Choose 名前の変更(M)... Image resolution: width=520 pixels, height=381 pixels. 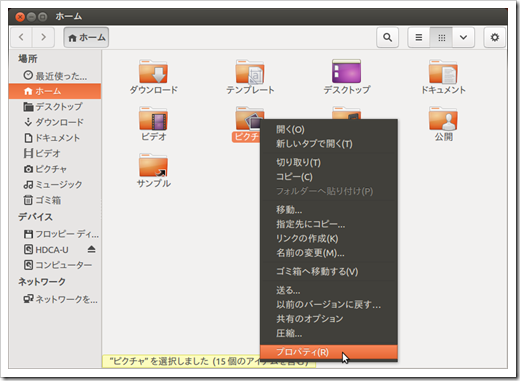[x=329, y=253]
